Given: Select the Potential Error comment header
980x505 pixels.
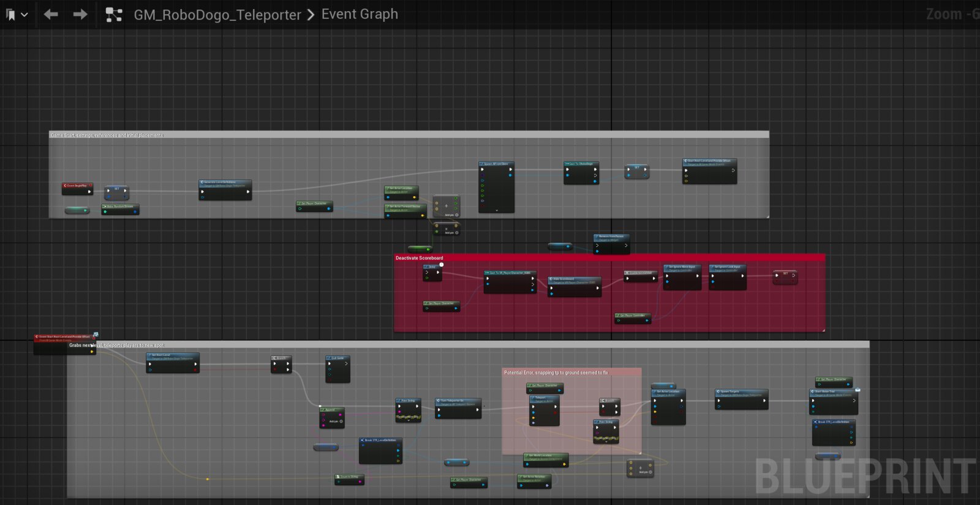Looking at the screenshot, I should pyautogui.click(x=571, y=373).
